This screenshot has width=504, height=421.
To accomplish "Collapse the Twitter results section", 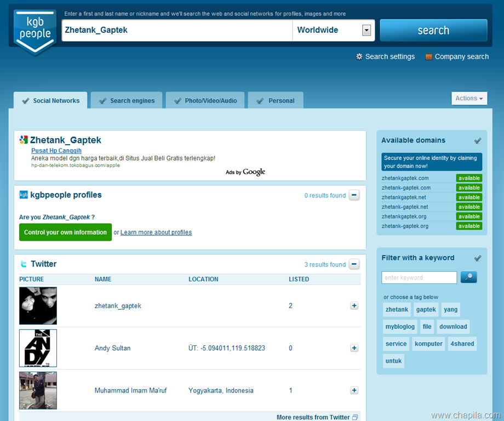I will 354,264.
